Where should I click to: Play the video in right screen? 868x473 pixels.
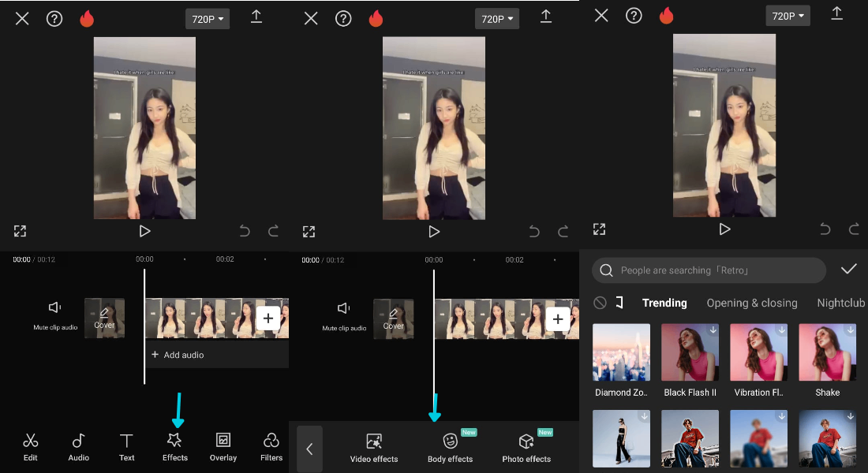tap(724, 229)
